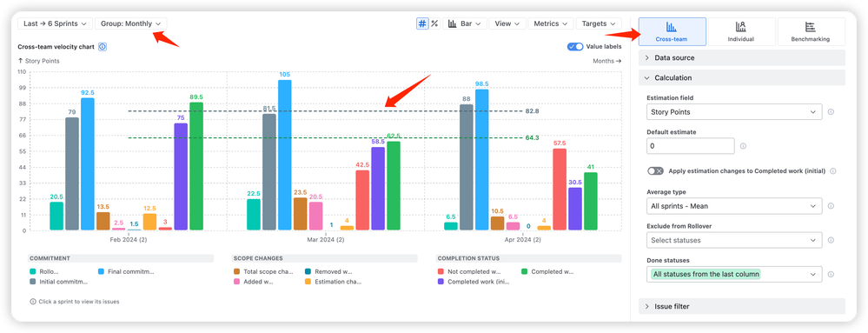
Task: Click Apr 2024 not completed bar 57.5
Action: [x=560, y=189]
